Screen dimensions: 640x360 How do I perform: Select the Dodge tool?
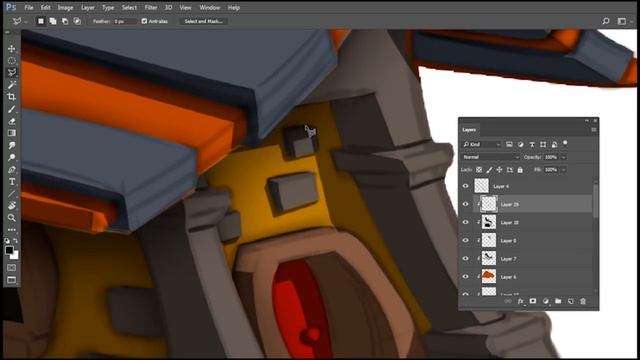click(11, 158)
